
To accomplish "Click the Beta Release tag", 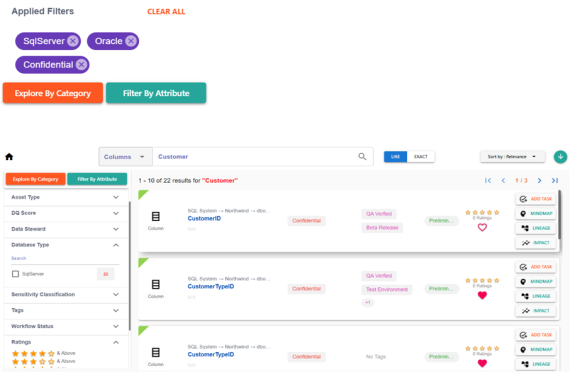I will pos(382,227).
